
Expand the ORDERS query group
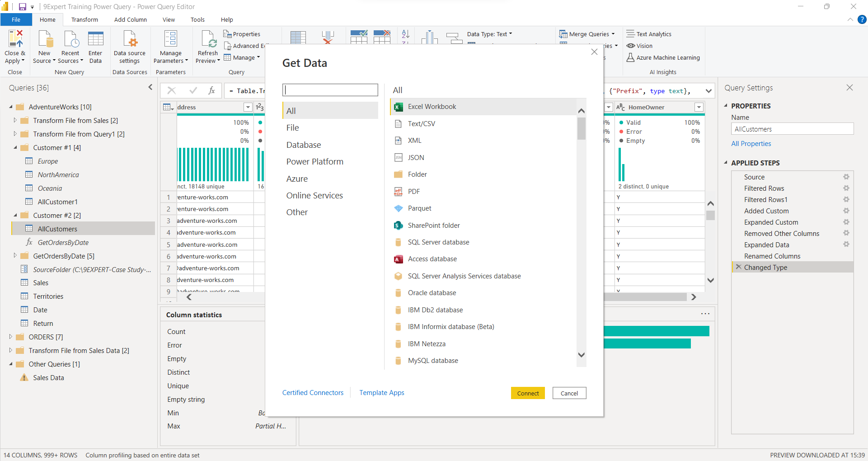point(10,337)
